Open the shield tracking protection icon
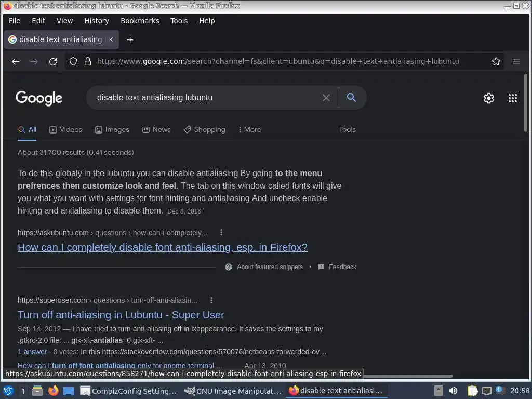532x399 pixels. 73,61
